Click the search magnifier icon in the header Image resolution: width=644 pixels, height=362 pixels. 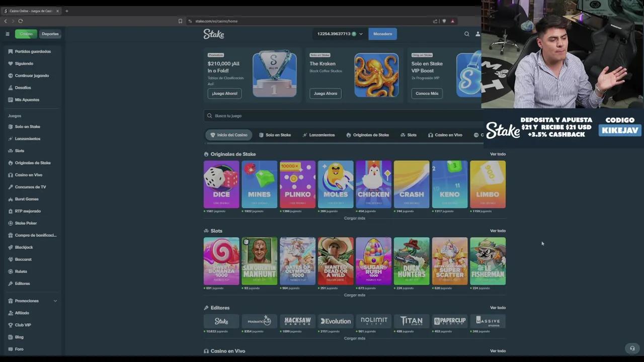[467, 34]
